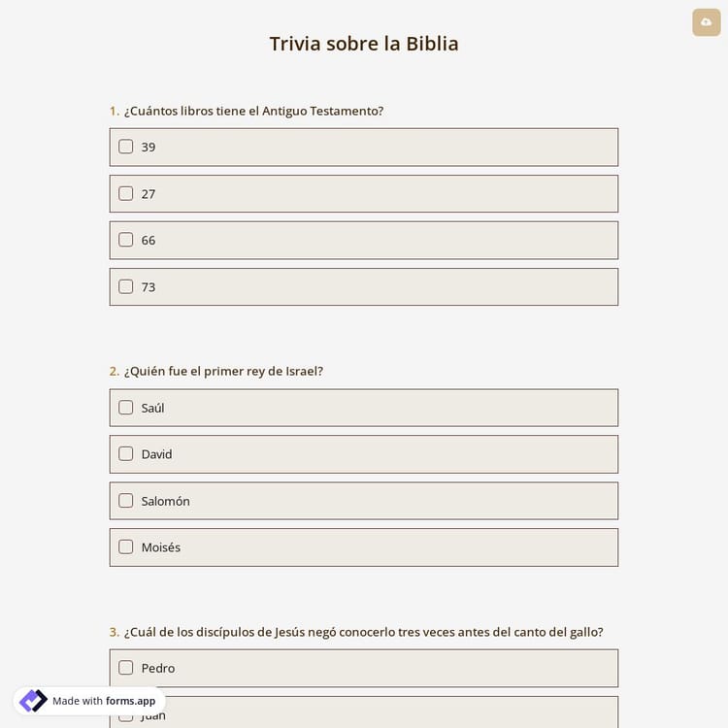The width and height of the screenshot is (728, 728).
Task: Open the Made with forms.app link
Action: click(x=103, y=701)
